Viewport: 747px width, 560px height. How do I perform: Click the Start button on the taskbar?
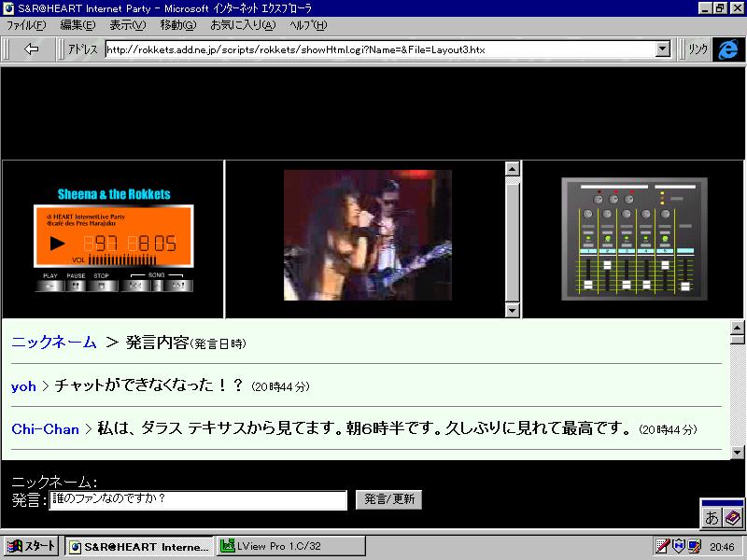pos(32,546)
